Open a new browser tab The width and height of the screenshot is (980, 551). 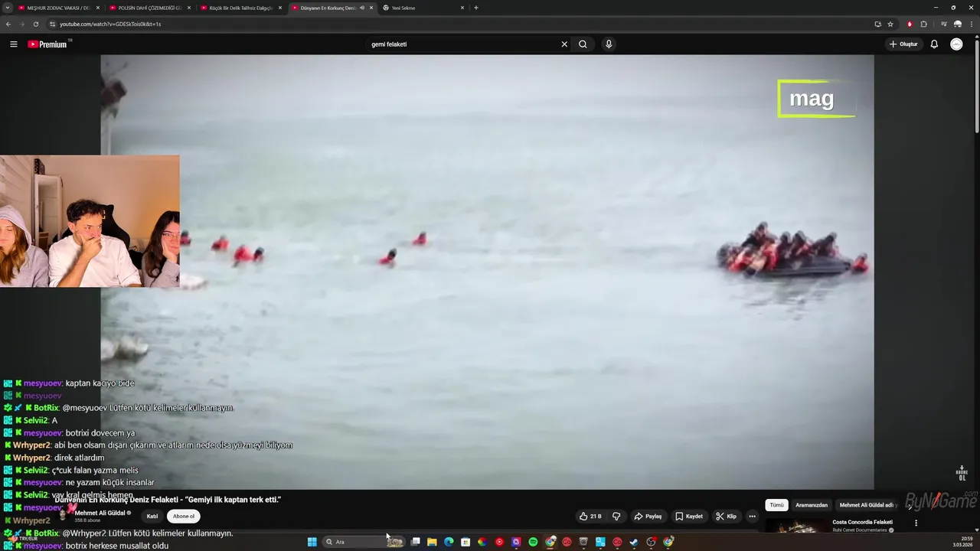pyautogui.click(x=476, y=8)
